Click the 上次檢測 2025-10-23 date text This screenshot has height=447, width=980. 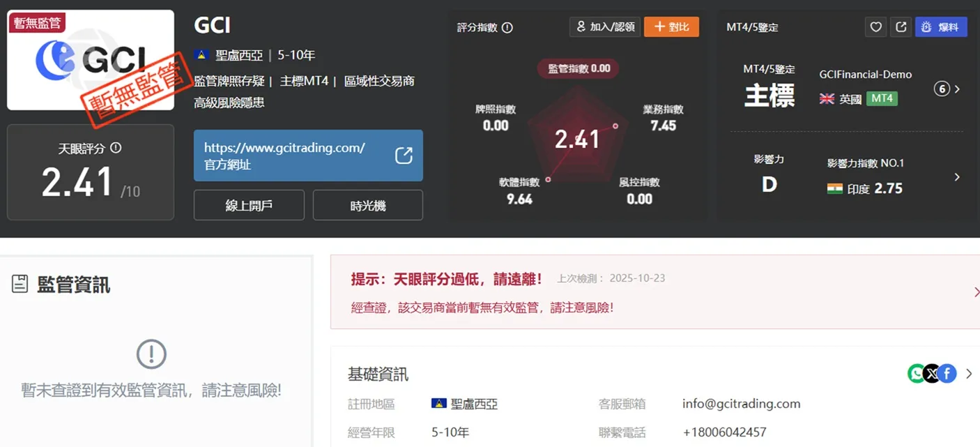[x=611, y=278]
